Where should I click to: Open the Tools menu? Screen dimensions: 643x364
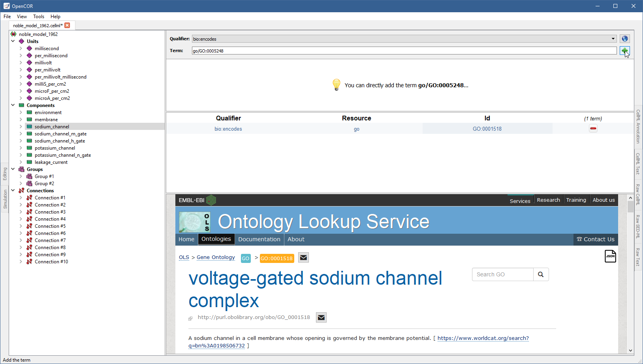tap(38, 17)
